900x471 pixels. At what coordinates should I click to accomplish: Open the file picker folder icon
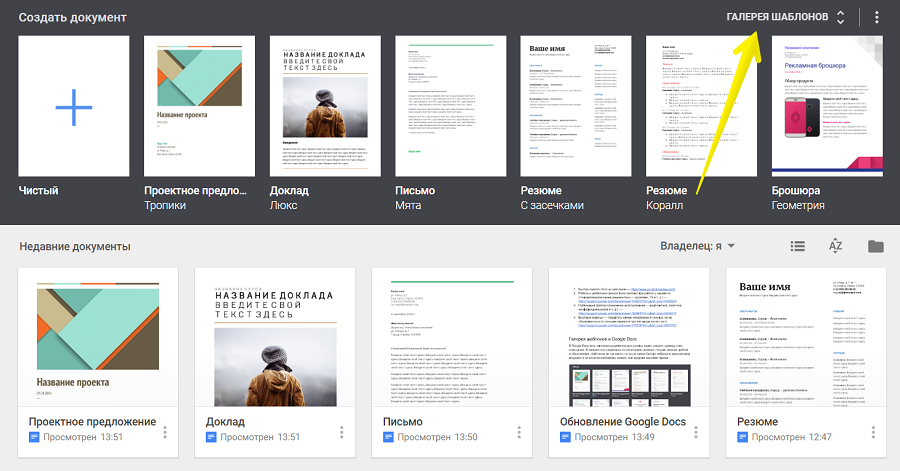click(x=876, y=246)
